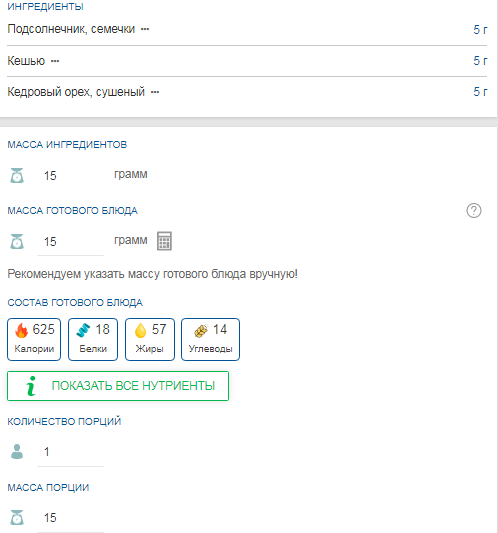Screen dimensions: 498x533
Task: Click the ready dish mass input field
Action: 70,242
